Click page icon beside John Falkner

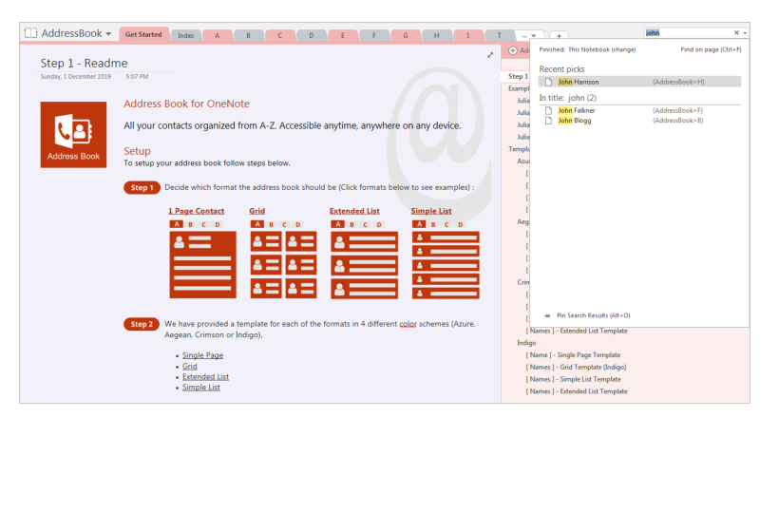(x=548, y=110)
